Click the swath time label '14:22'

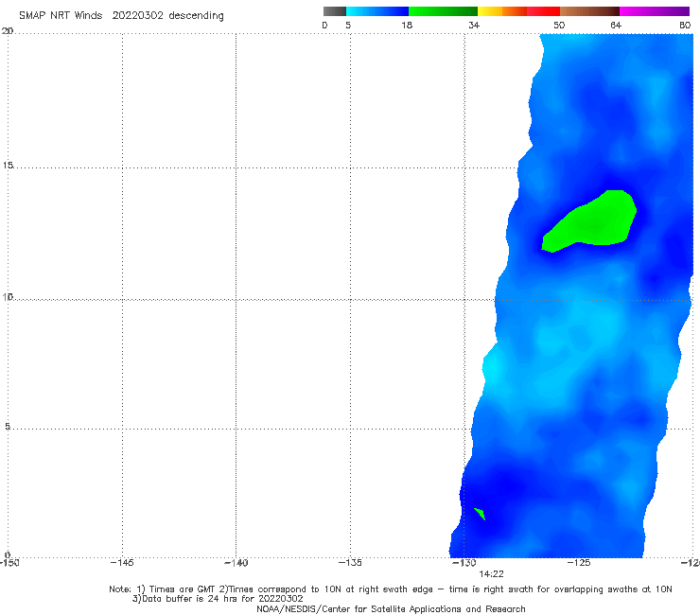tap(491, 574)
